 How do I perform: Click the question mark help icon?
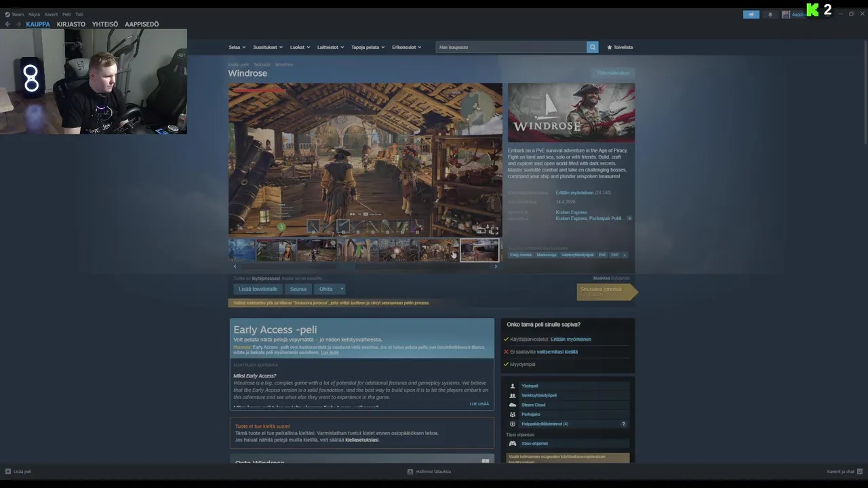coord(624,424)
